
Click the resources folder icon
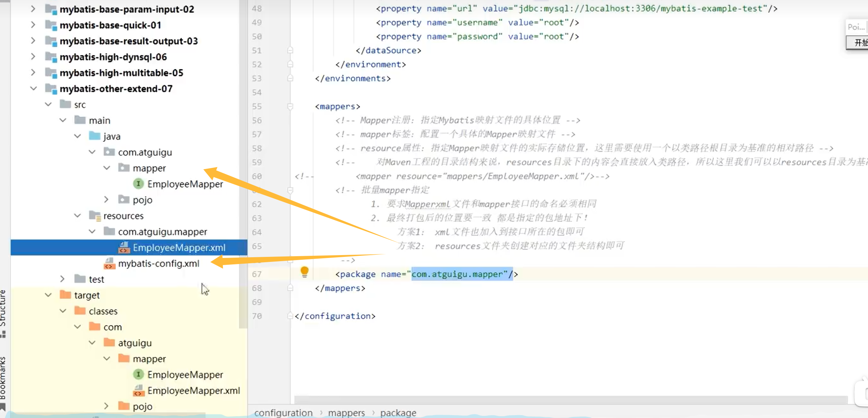(95, 216)
